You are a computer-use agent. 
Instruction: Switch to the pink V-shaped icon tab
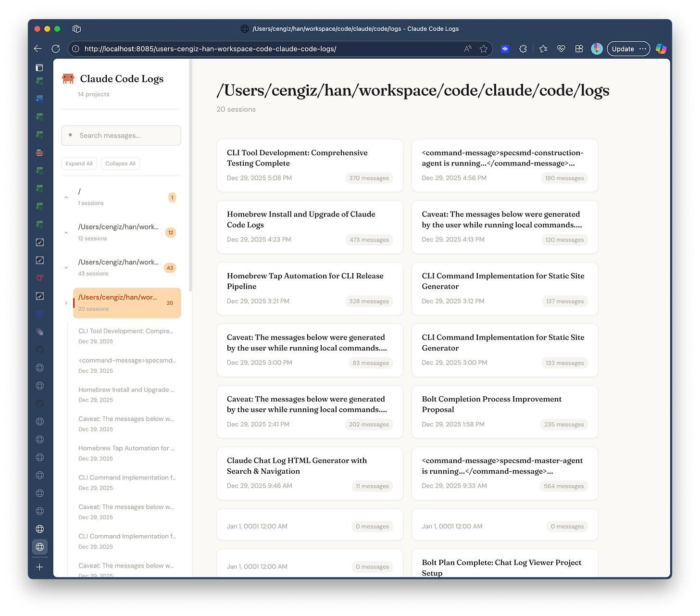point(40,278)
